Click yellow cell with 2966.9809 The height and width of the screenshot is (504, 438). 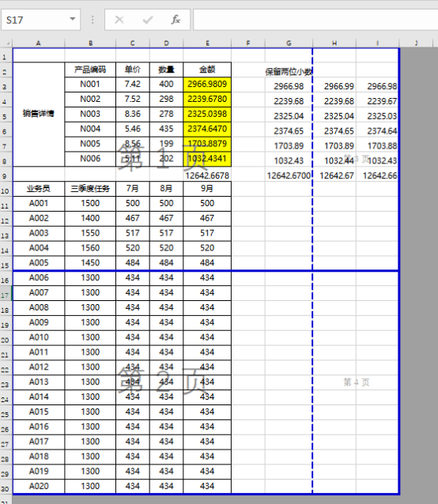click(207, 85)
